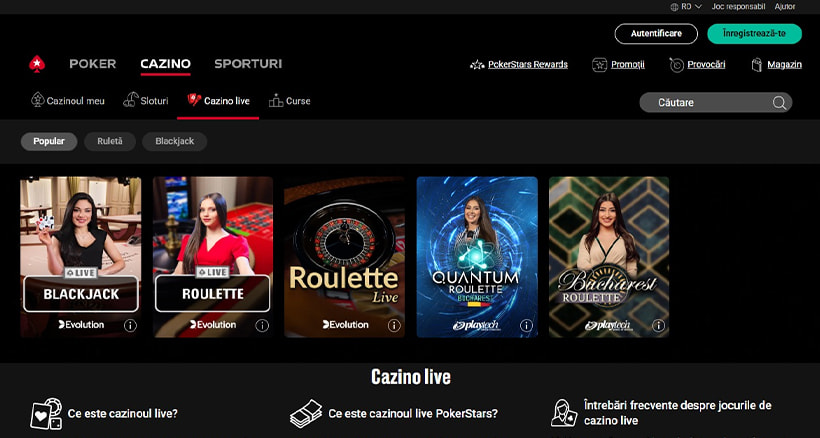Click the Magazin shopping bag icon

click(756, 65)
